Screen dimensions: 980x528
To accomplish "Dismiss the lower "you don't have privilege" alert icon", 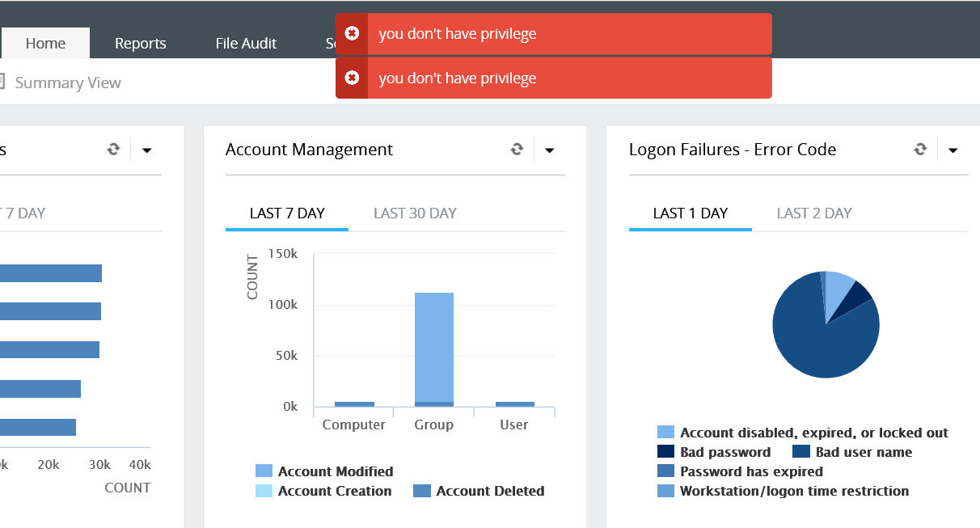I will click(352, 78).
